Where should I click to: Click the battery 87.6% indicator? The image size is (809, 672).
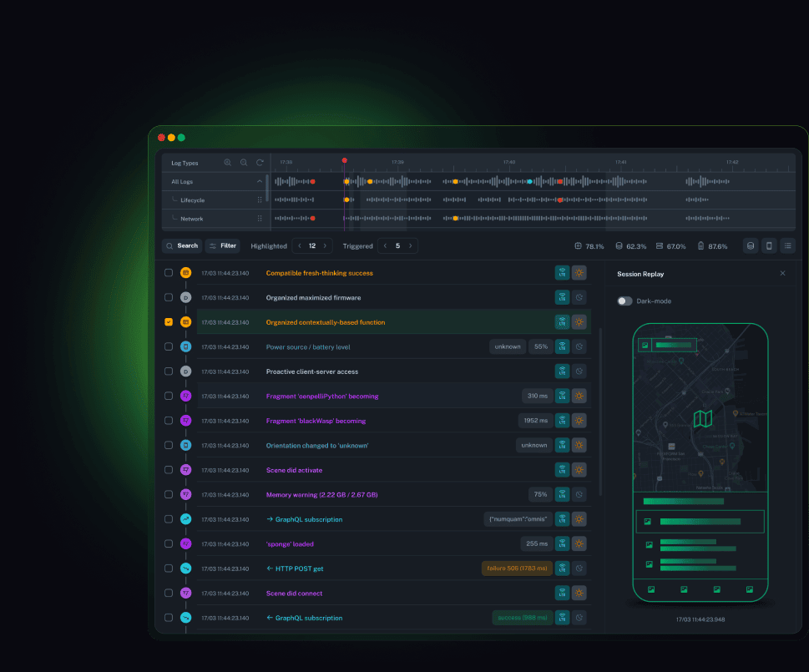pos(712,246)
